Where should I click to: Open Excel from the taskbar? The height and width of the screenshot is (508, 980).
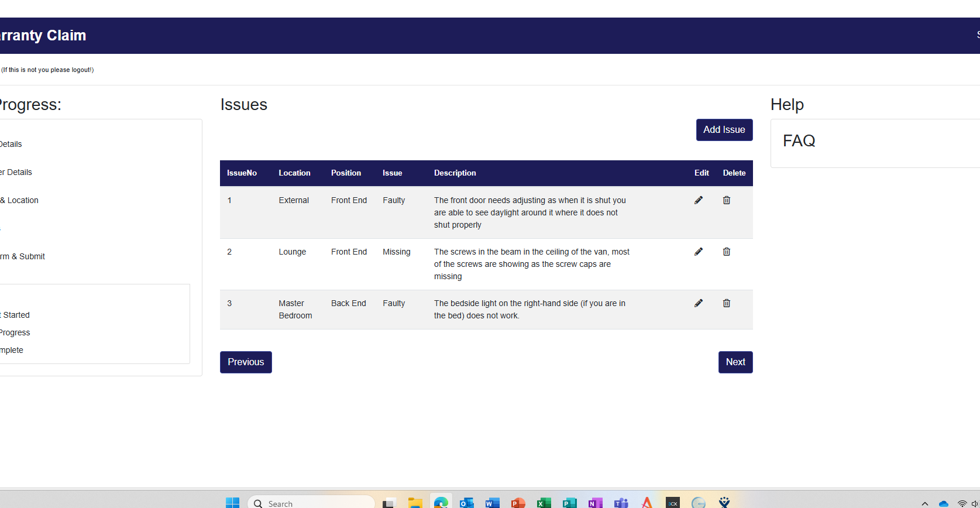(x=544, y=503)
